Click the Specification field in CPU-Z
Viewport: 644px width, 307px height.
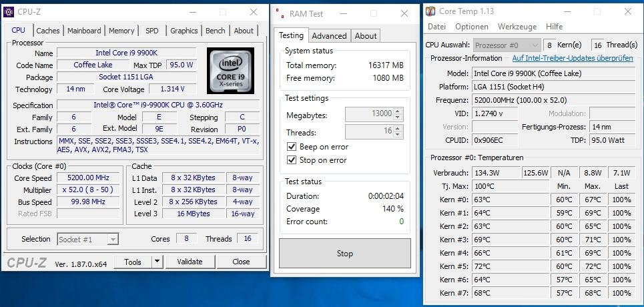click(x=158, y=105)
